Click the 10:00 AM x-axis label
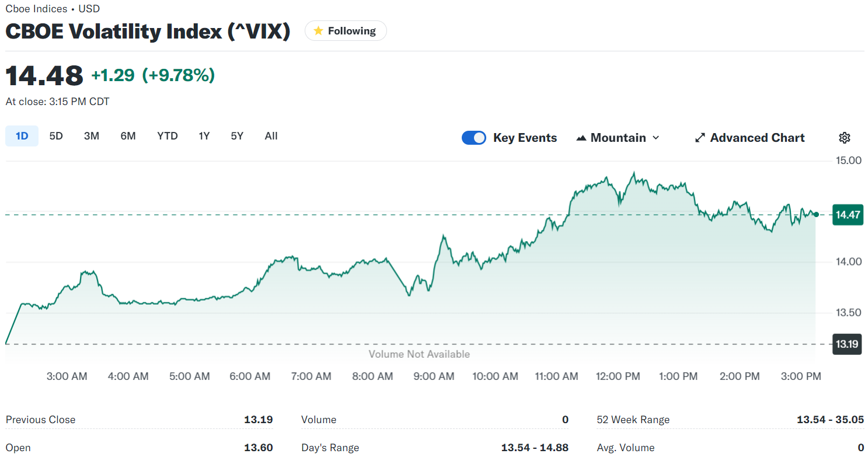 point(495,376)
